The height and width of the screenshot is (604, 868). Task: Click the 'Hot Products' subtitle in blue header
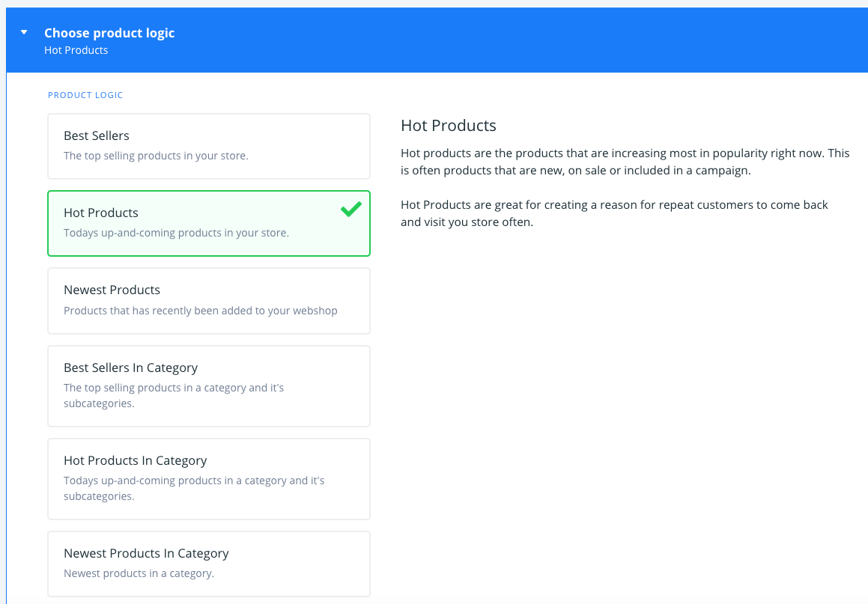(x=76, y=50)
